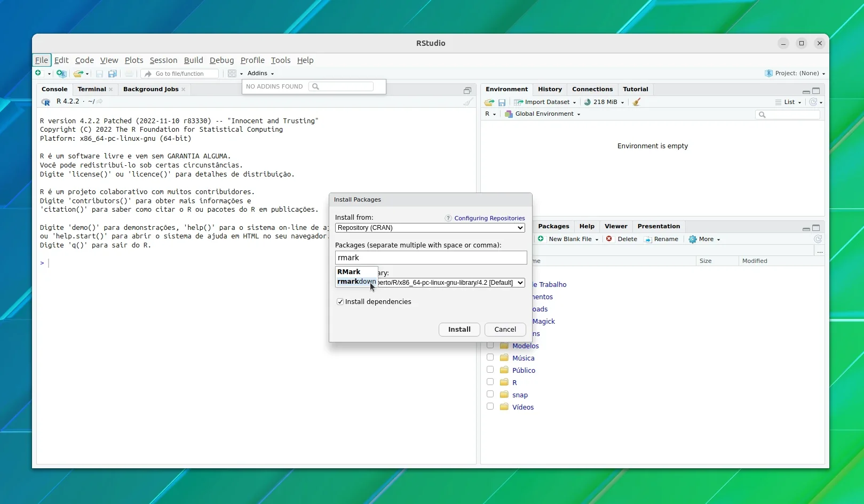Refresh the Environment pane
This screenshot has height=504, width=864.
813,102
